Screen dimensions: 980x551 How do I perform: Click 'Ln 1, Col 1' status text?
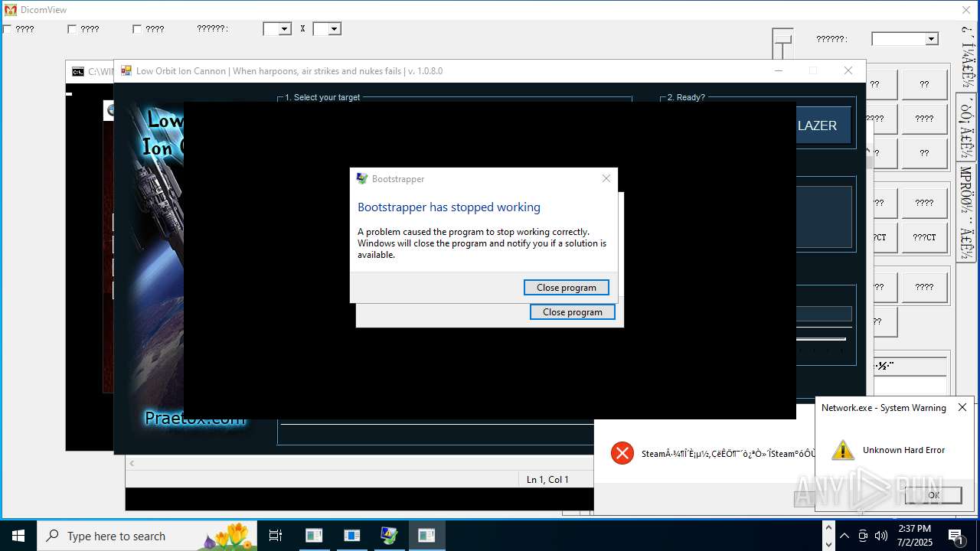pyautogui.click(x=547, y=480)
